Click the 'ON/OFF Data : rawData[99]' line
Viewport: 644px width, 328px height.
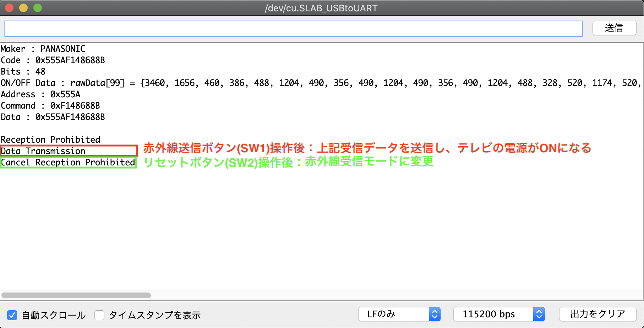(321, 83)
